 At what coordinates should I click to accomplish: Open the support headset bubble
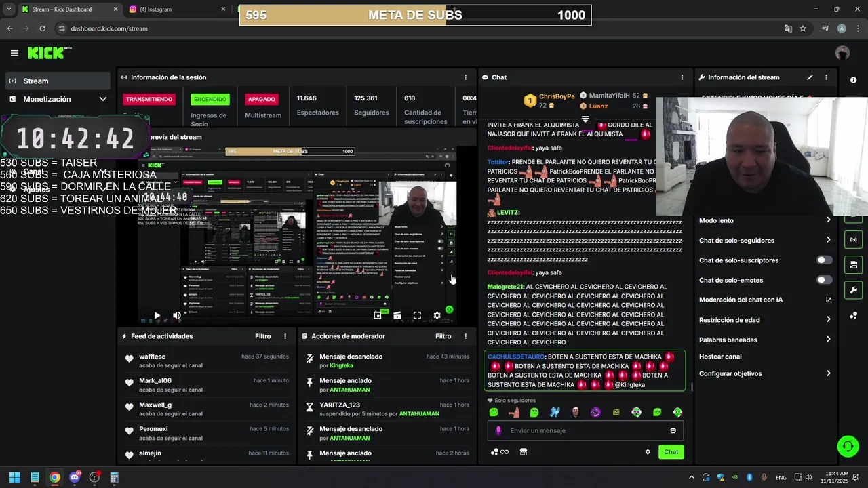847,446
